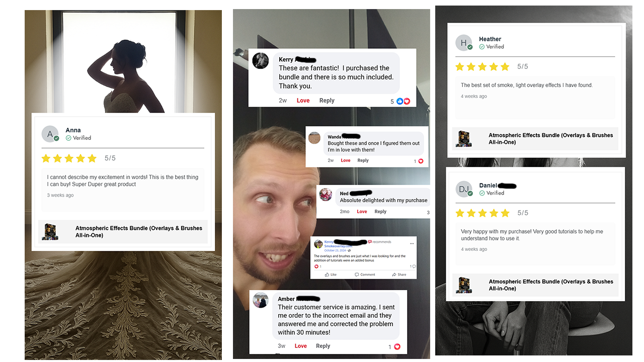Image resolution: width=644 pixels, height=362 pixels.
Task: Click the reaction icons on Kerry's comment
Action: [404, 101]
